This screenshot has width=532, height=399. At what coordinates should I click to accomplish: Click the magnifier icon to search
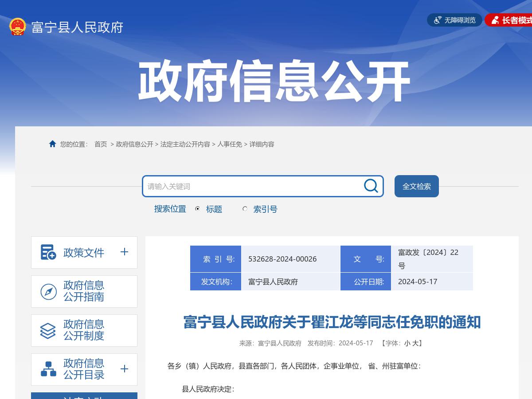[x=370, y=186]
